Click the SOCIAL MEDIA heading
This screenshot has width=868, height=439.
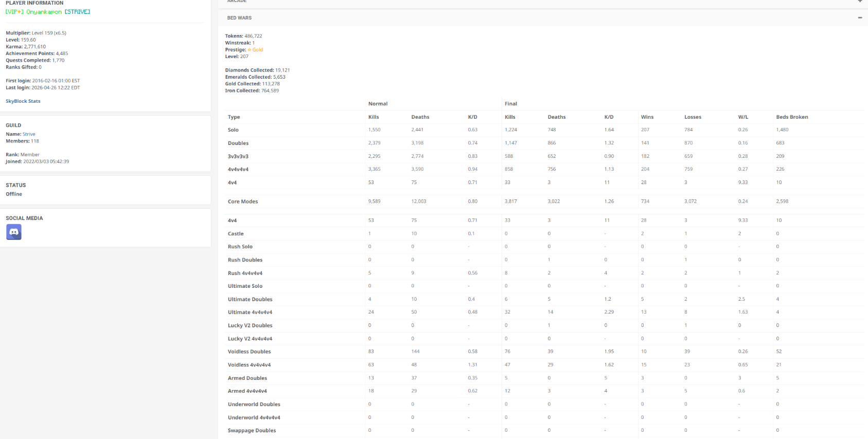[24, 218]
